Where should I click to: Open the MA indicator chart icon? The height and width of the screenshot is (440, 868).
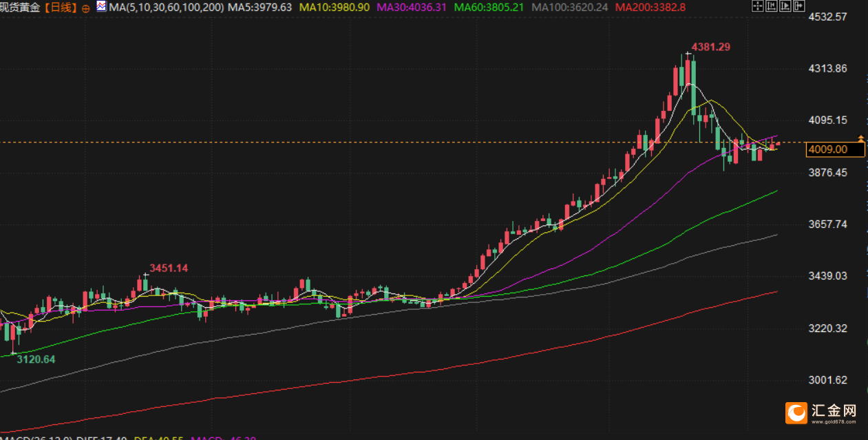tap(102, 7)
